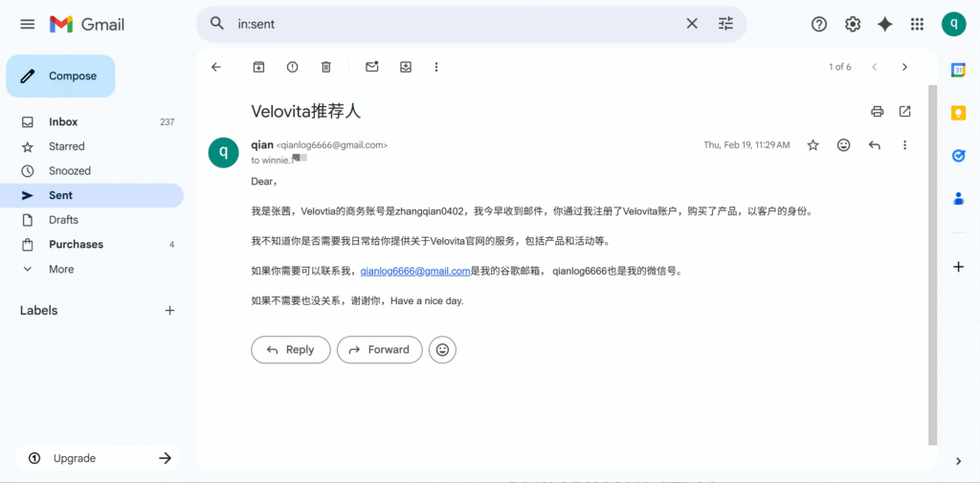Click the Upgrade storage button
The width and height of the screenshot is (980, 483).
point(99,458)
